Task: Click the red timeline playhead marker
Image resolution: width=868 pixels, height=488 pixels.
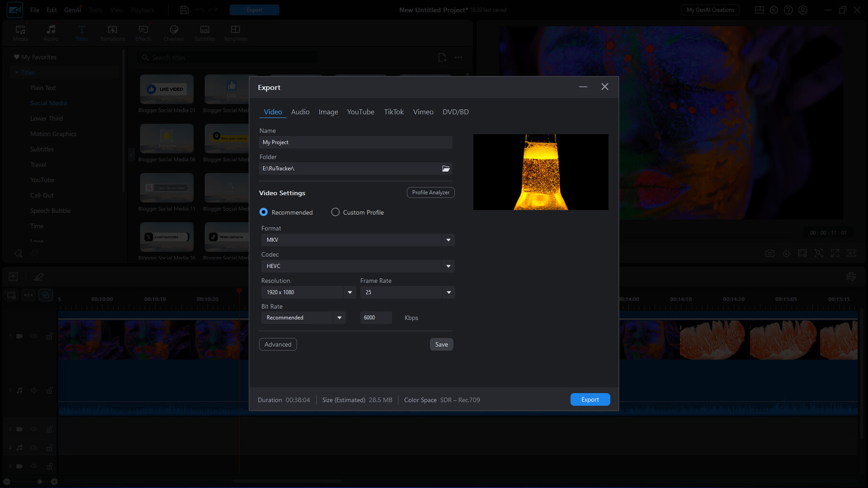Action: pyautogui.click(x=239, y=291)
